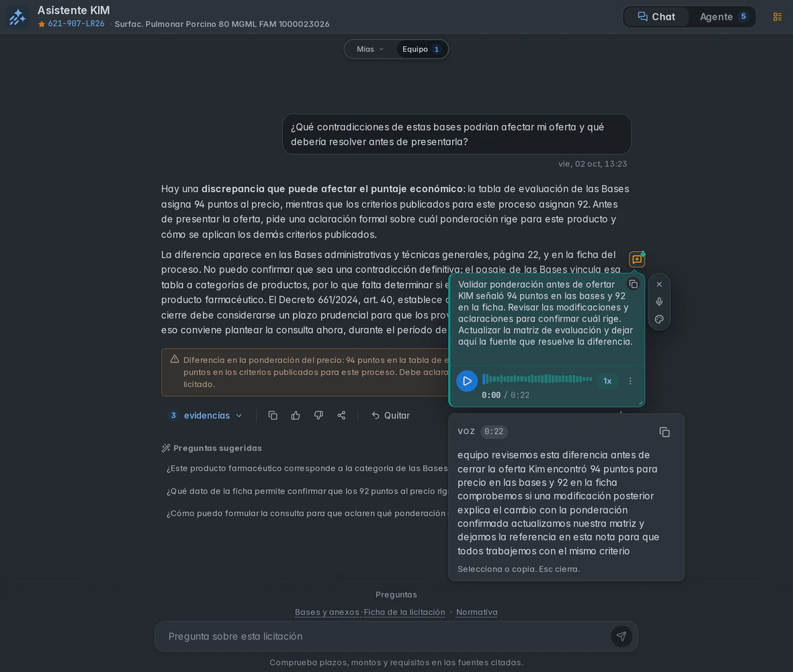Screen dimensions: 793x672
Task: Click the orange star favorite icon
Action: coord(42,24)
